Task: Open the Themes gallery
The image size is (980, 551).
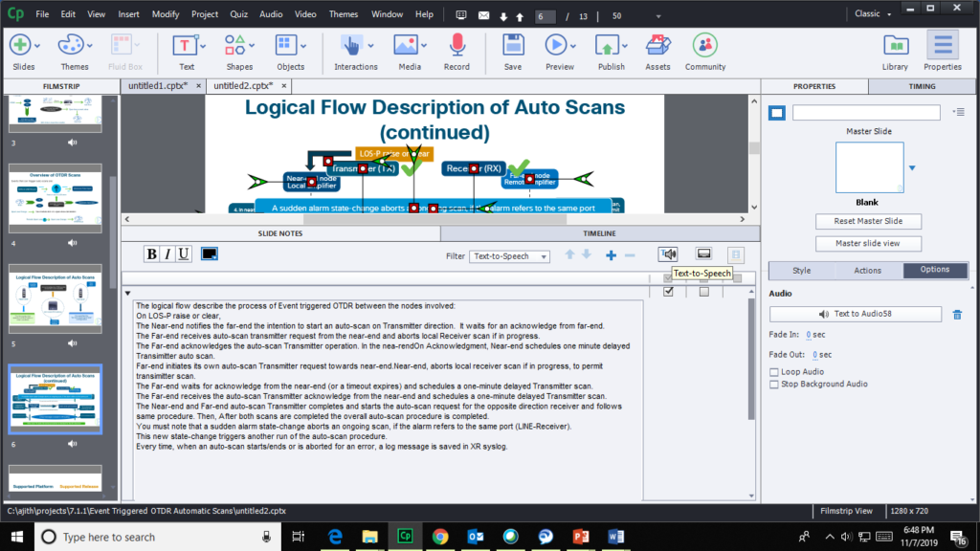Action: (x=70, y=46)
